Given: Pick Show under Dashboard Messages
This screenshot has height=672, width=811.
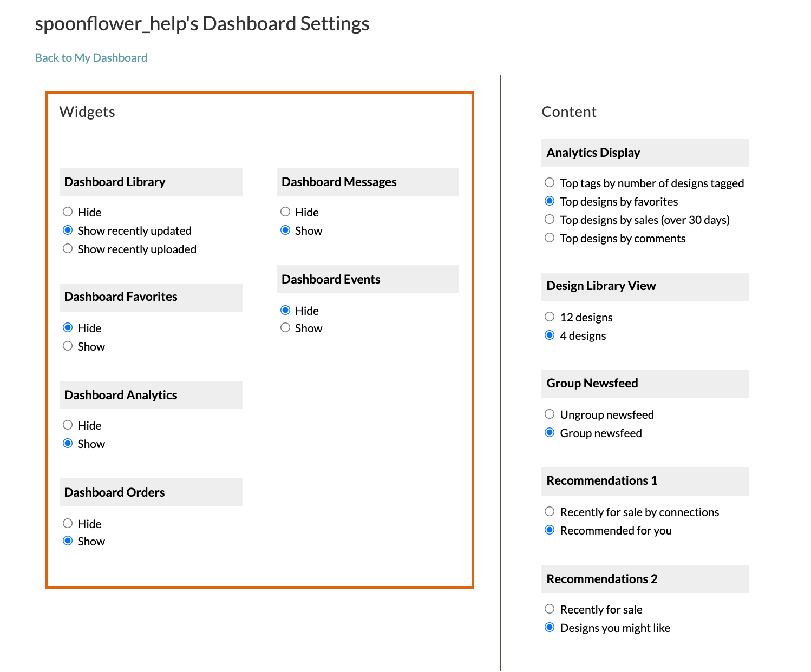Looking at the screenshot, I should (285, 230).
